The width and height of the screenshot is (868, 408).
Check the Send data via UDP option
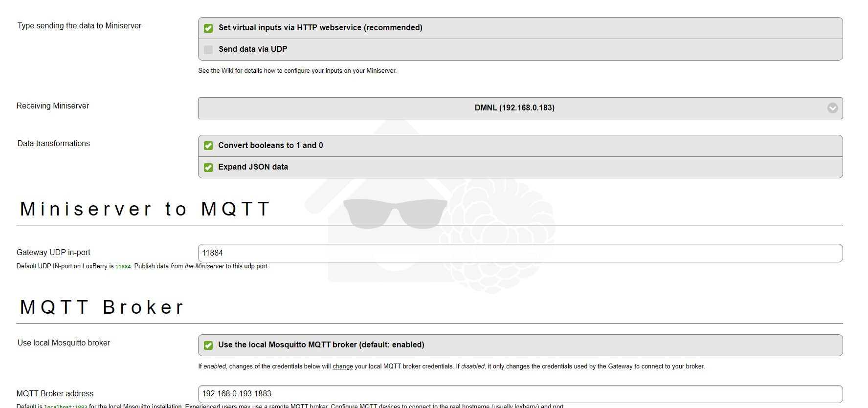tap(208, 49)
